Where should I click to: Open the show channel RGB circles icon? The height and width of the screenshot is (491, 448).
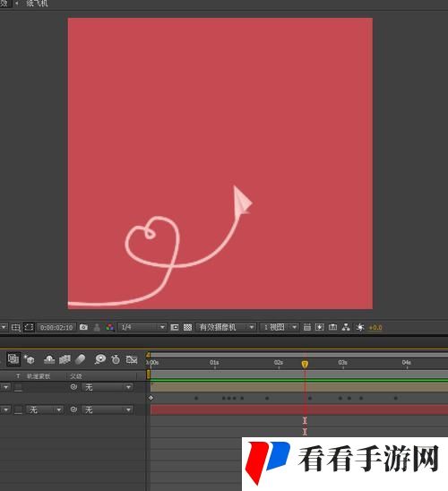pos(109,328)
